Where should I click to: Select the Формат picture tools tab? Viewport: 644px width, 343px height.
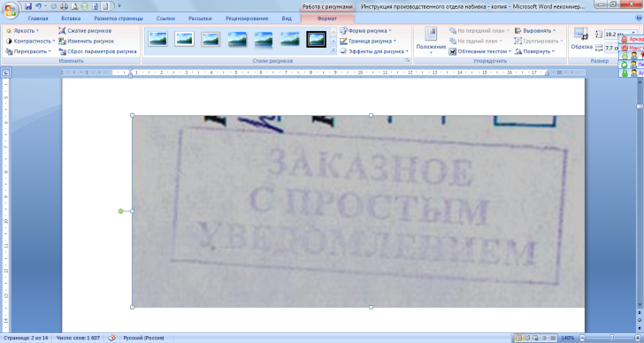pos(327,19)
